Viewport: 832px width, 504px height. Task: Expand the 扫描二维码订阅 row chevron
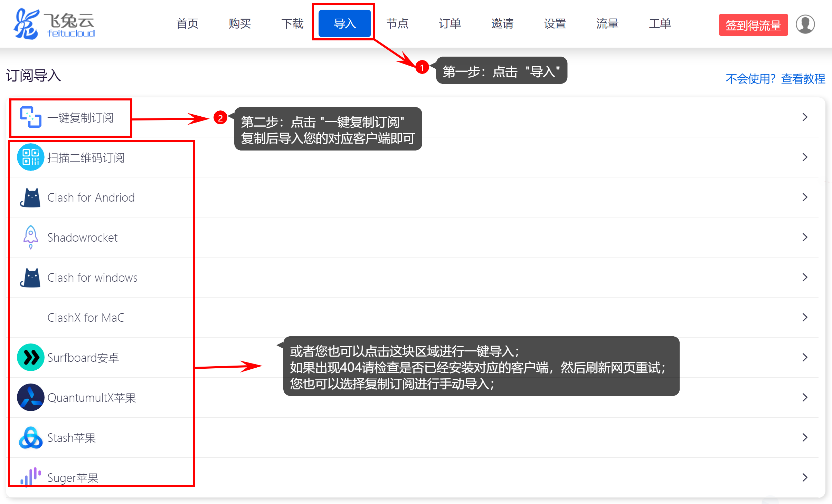(805, 157)
